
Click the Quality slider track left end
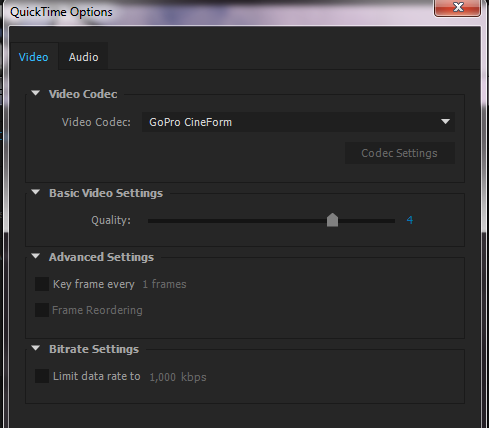click(150, 221)
